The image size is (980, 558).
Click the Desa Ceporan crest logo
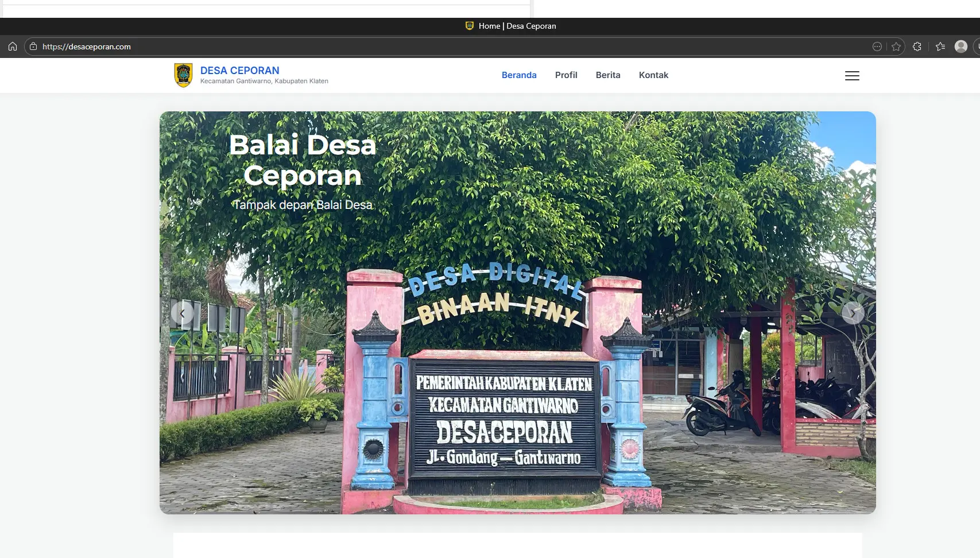pos(183,75)
